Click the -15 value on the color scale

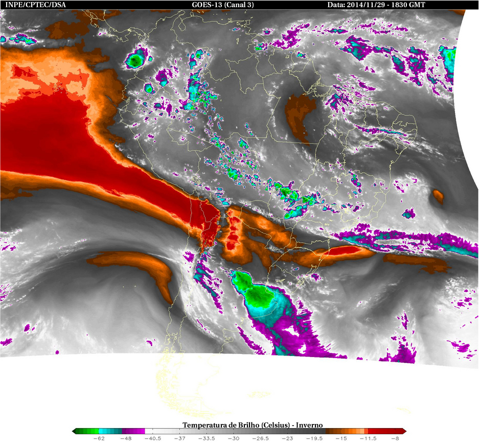click(x=341, y=438)
